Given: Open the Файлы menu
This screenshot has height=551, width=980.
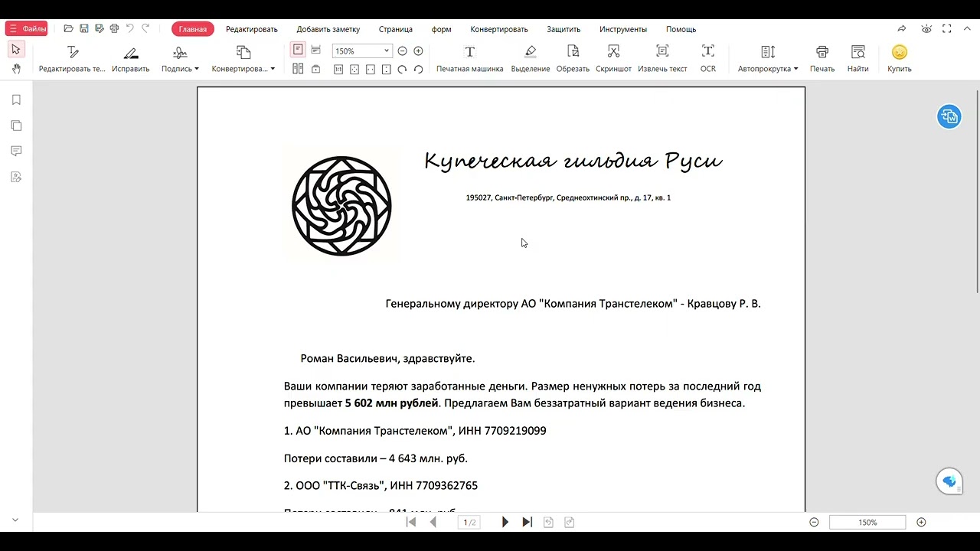Looking at the screenshot, I should [x=26, y=29].
